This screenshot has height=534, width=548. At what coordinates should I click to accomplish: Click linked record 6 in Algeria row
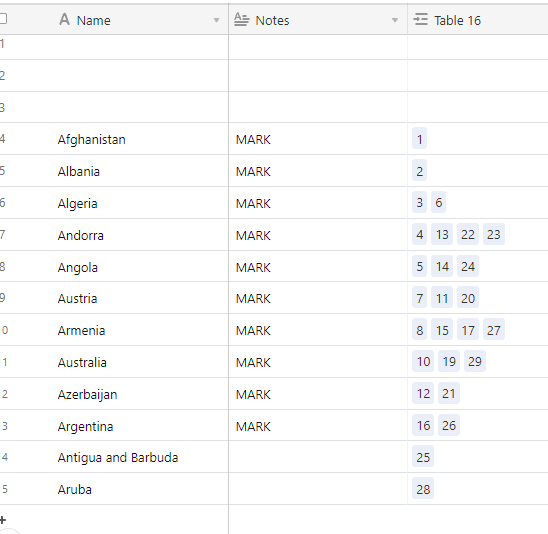(x=438, y=202)
